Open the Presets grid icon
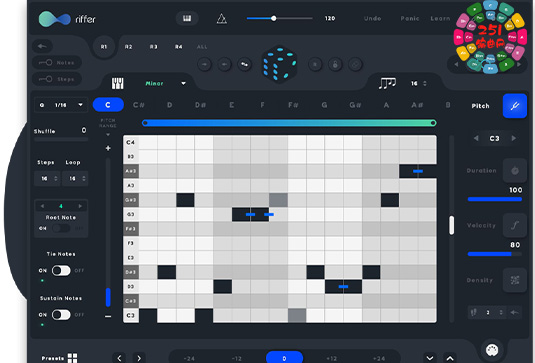Viewport: 535px width, 363px height. click(x=72, y=358)
